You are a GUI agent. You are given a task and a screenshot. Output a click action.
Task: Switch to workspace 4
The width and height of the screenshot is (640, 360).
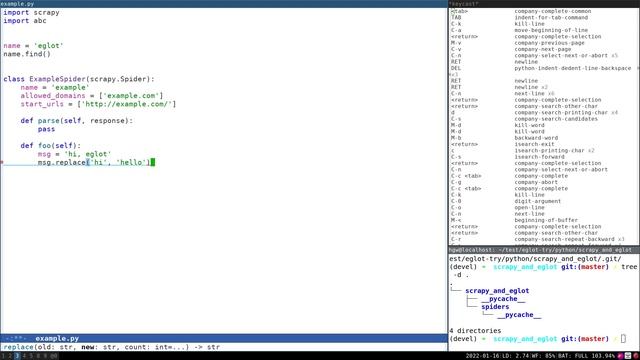tap(24, 356)
